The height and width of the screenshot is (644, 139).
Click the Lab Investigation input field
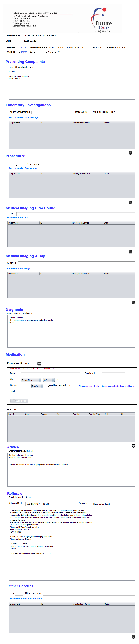coord(48,113)
